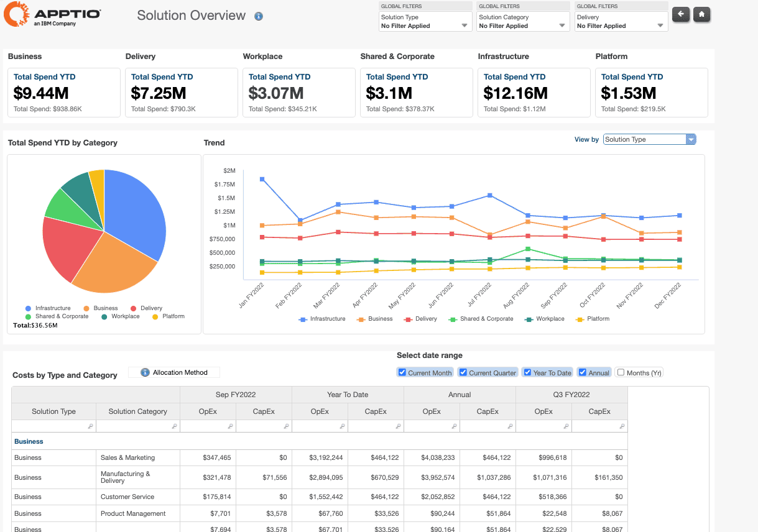Viewport: 758px width, 532px height.
Task: Click the back arrow navigation icon
Action: click(681, 14)
